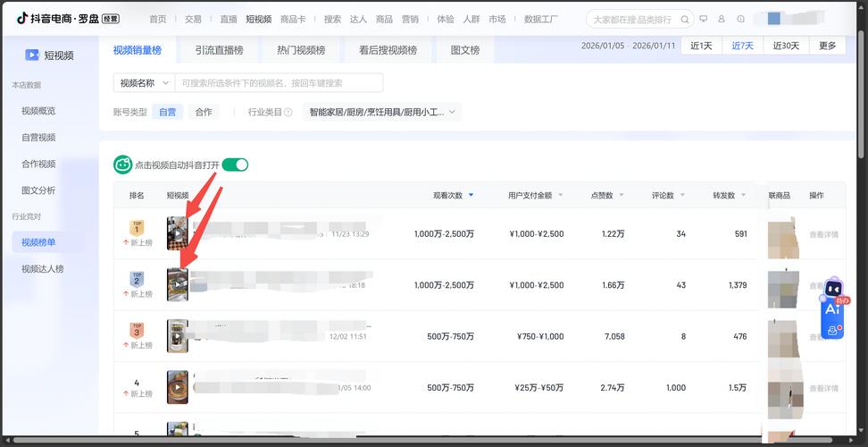Open the 视频名称 search type dropdown
The height and width of the screenshot is (447, 868).
144,83
